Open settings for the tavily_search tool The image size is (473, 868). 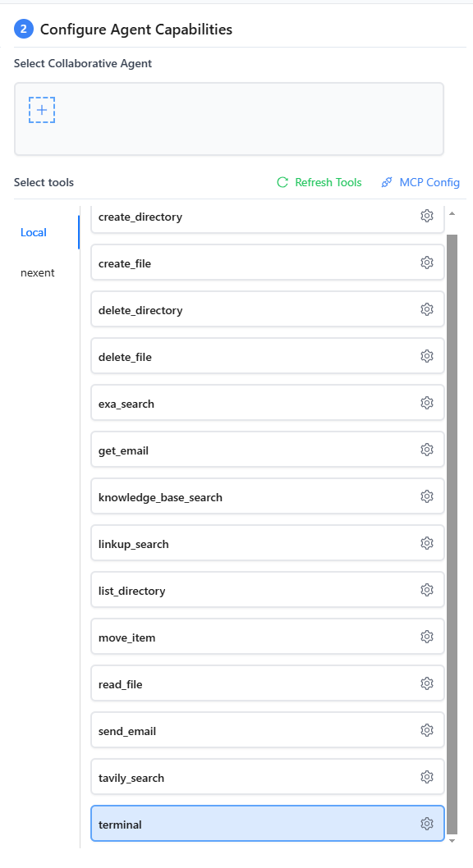[426, 776]
